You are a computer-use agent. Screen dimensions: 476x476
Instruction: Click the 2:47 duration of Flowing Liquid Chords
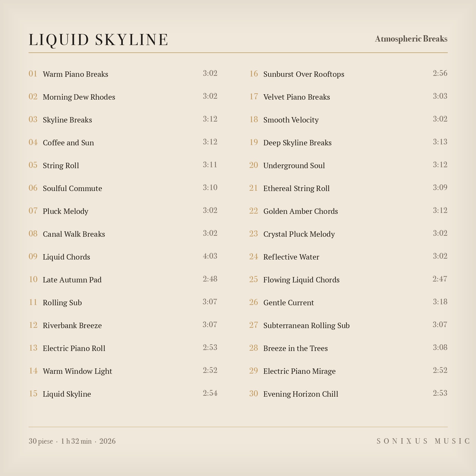[x=440, y=279]
